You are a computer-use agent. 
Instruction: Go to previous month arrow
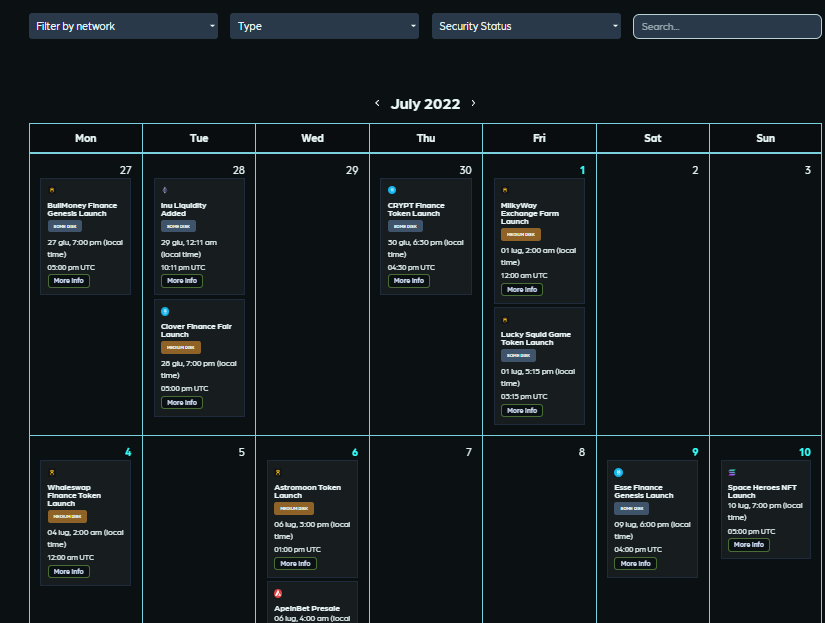pos(377,103)
